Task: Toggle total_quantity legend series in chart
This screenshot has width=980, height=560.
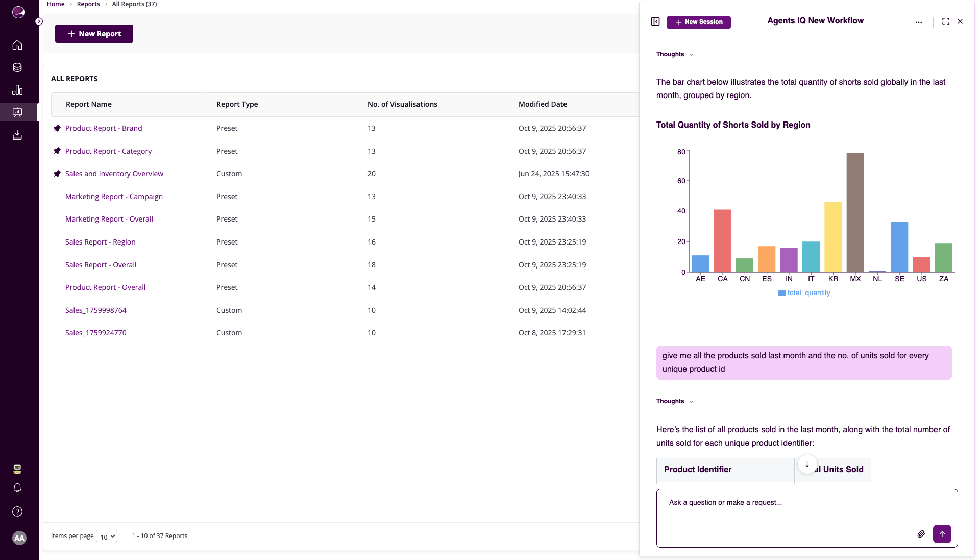Action: [x=804, y=293]
